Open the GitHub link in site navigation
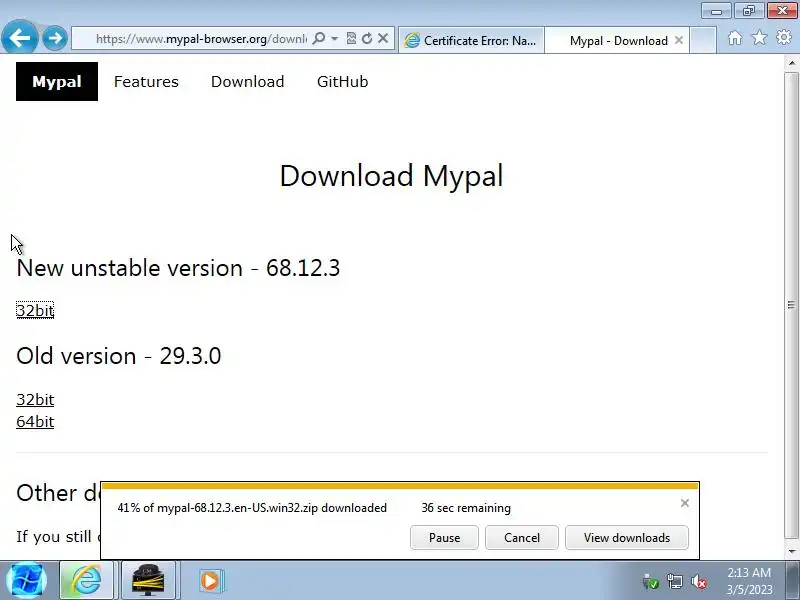Image resolution: width=800 pixels, height=600 pixels. click(342, 82)
